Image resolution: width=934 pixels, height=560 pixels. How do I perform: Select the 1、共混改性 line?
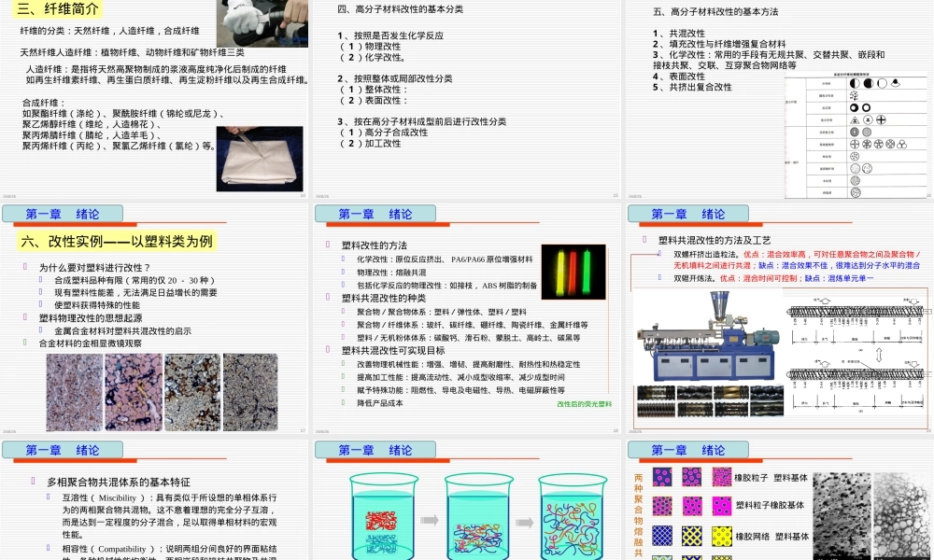coord(678,34)
